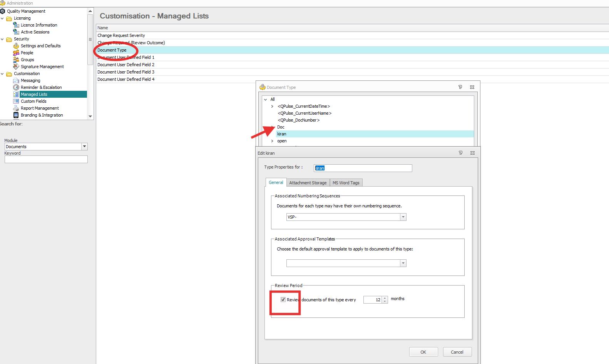
Task: Click the Type Properties for text field
Action: coord(363,168)
